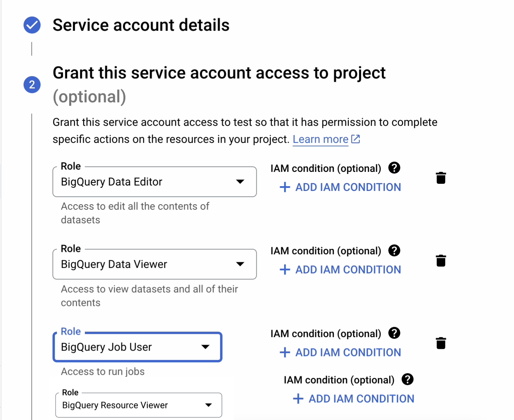Open IAM condition help for Job User role

click(394, 333)
